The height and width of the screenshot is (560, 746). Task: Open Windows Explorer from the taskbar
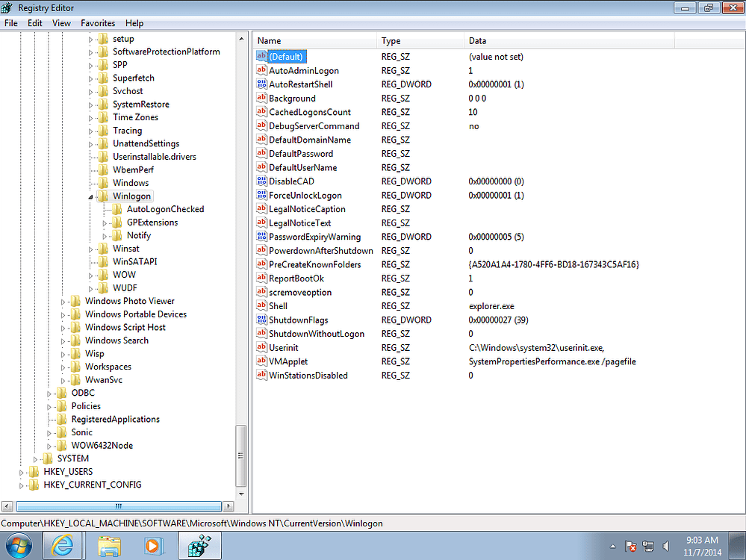coord(108,546)
